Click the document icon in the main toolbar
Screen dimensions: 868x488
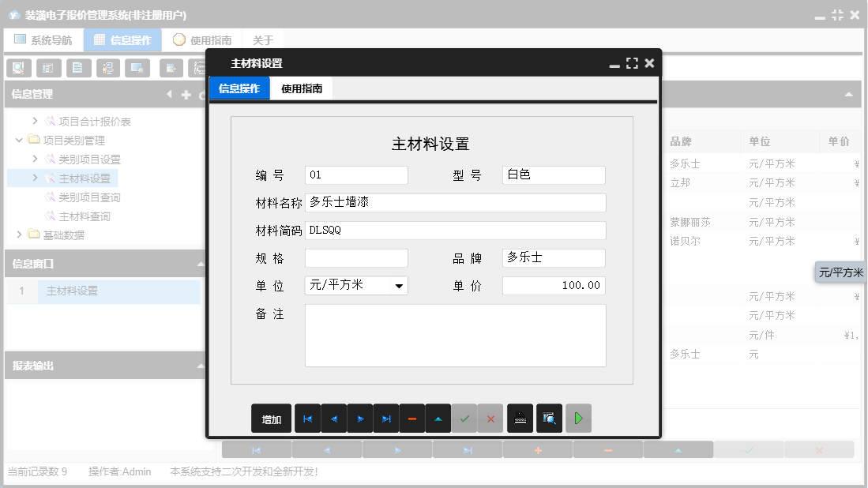[x=79, y=68]
